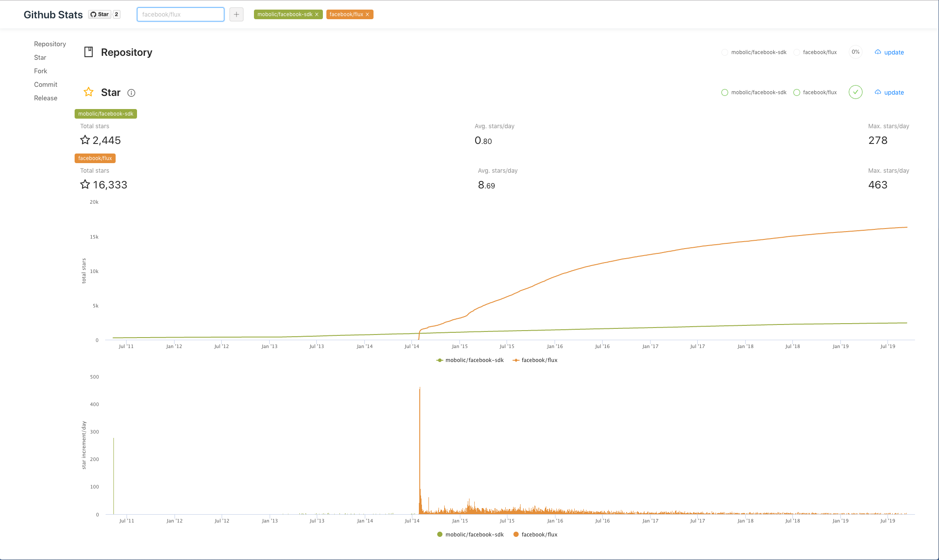Image resolution: width=939 pixels, height=560 pixels.
Task: Jump to Release in the sidebar
Action: pos(46,98)
